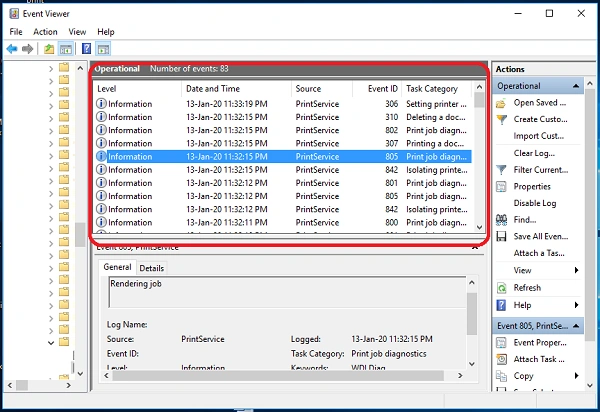
Task: Click the event list's vertical scrollbar down arrow
Action: [x=479, y=227]
